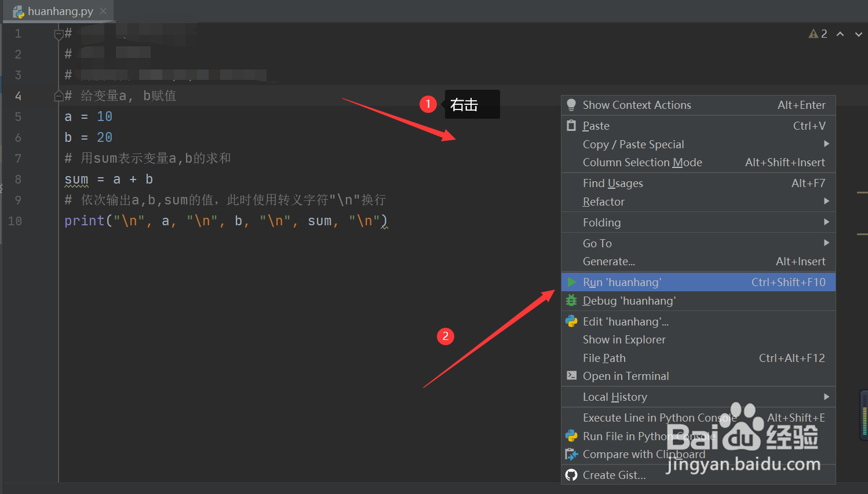Toggle the fold end marker on line 4
868x494 pixels.
coord(59,96)
